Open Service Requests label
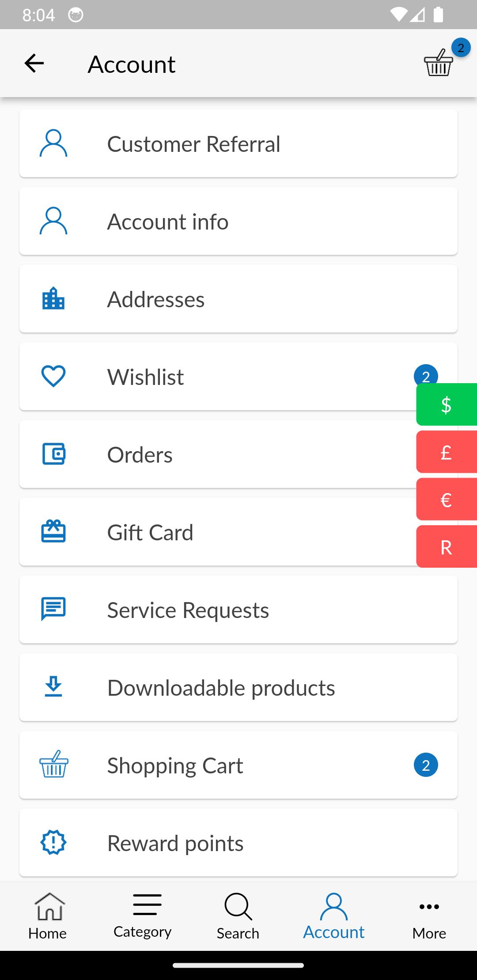477x980 pixels. point(188,610)
